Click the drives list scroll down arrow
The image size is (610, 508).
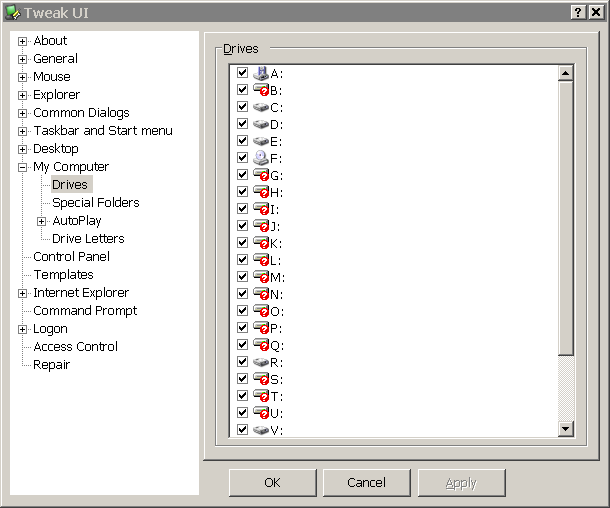565,429
